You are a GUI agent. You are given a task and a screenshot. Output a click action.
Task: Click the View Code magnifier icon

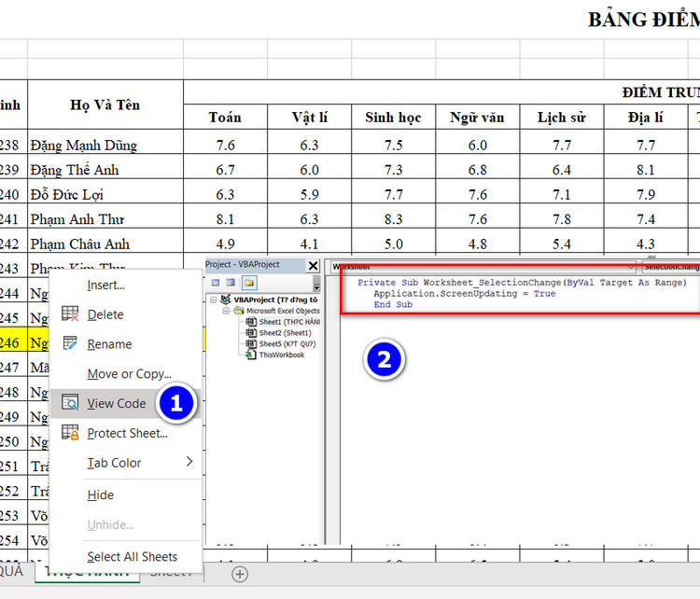(x=70, y=403)
